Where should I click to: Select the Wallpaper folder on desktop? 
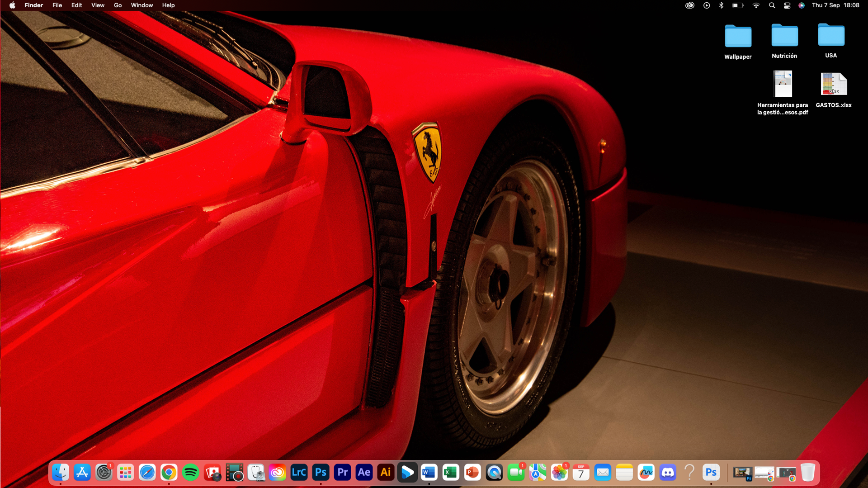pyautogui.click(x=738, y=42)
